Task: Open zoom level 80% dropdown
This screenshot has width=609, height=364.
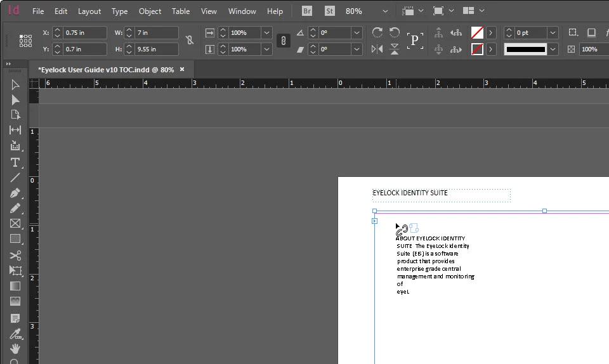Action: coord(385,11)
